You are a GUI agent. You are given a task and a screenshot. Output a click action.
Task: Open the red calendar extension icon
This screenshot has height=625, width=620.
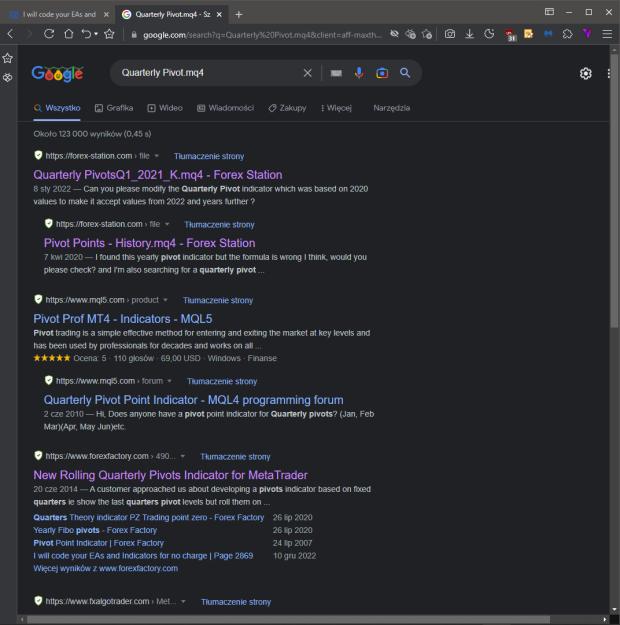(510, 35)
